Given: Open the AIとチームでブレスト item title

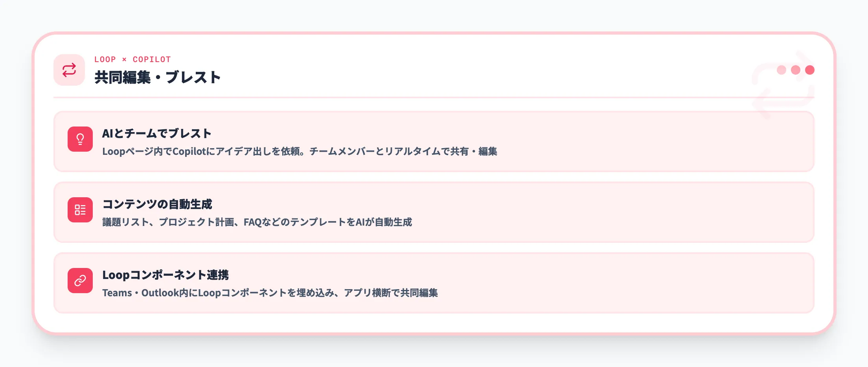Looking at the screenshot, I should click(x=157, y=134).
